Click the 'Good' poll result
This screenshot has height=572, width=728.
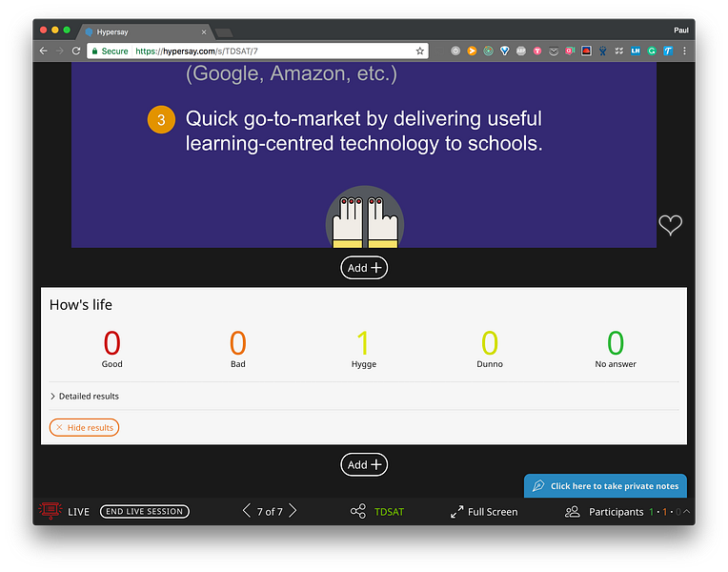(111, 349)
